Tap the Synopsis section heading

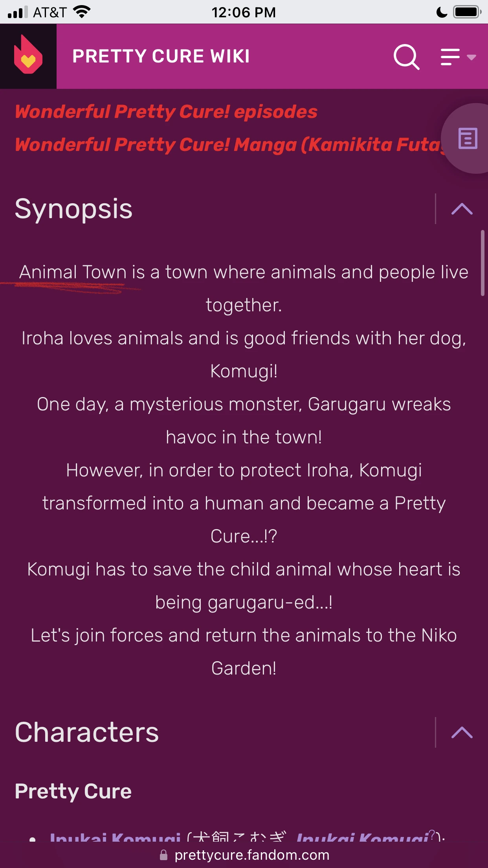[x=74, y=209]
